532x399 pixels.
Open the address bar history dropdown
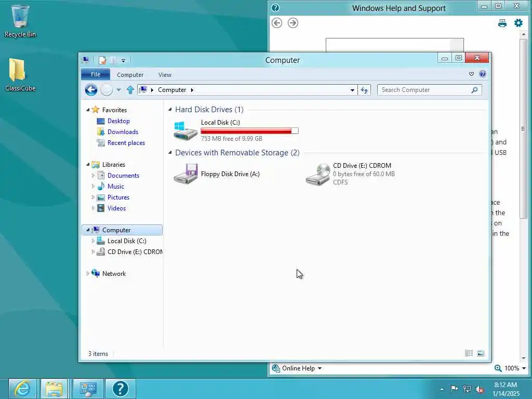(353, 90)
